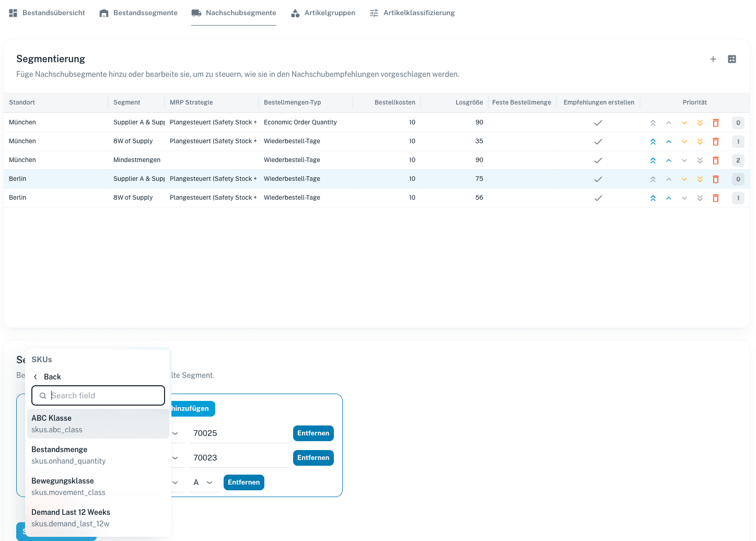Choose Bewegungsklasse field option

pyautogui.click(x=98, y=487)
